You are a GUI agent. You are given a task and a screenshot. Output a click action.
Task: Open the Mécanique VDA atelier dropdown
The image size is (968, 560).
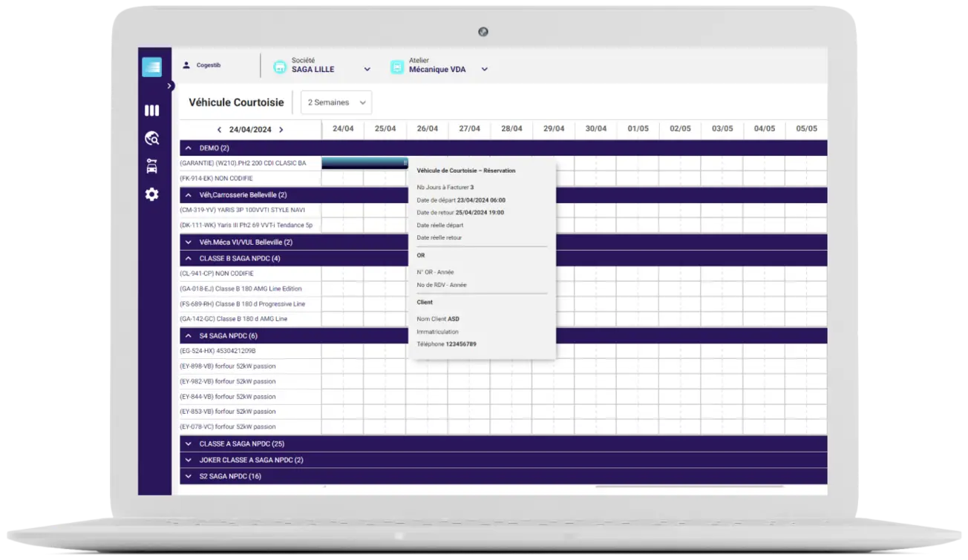point(484,70)
